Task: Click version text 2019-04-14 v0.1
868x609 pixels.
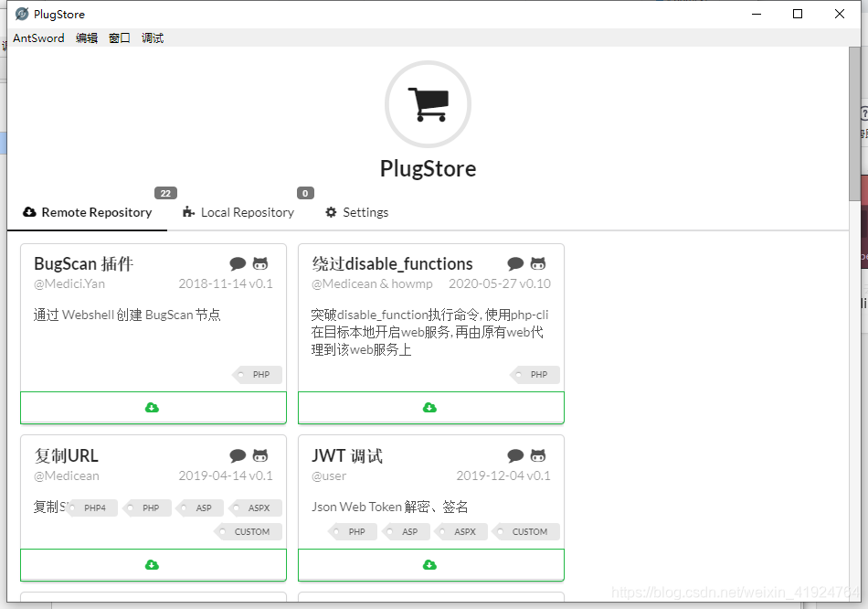Action: [x=226, y=475]
